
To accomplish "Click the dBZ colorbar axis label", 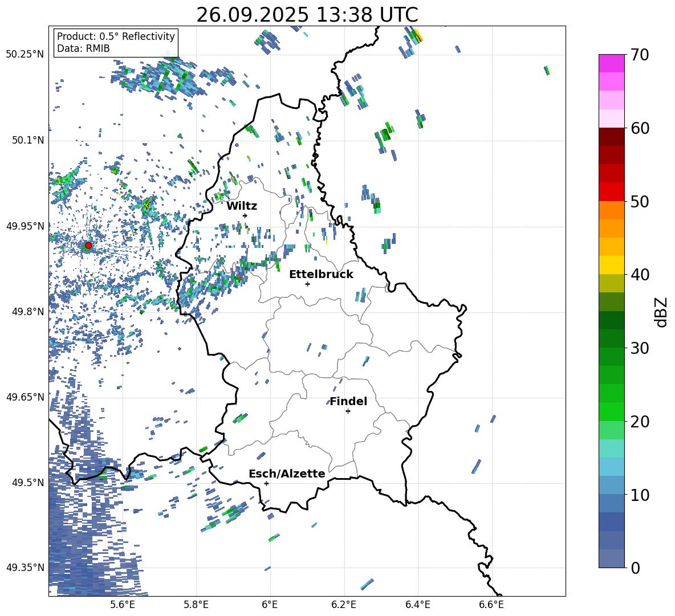I will coord(661,312).
